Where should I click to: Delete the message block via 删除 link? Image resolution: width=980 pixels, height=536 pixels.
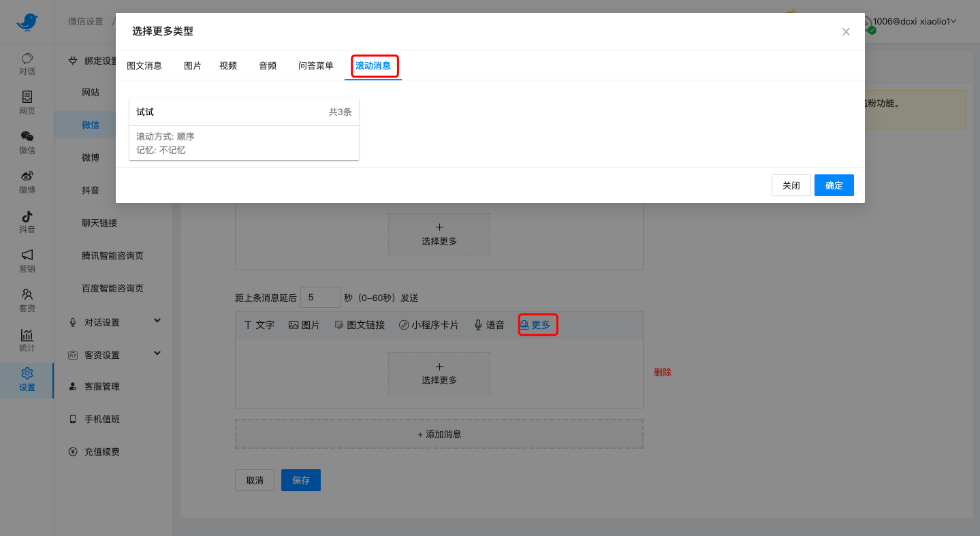pos(663,372)
